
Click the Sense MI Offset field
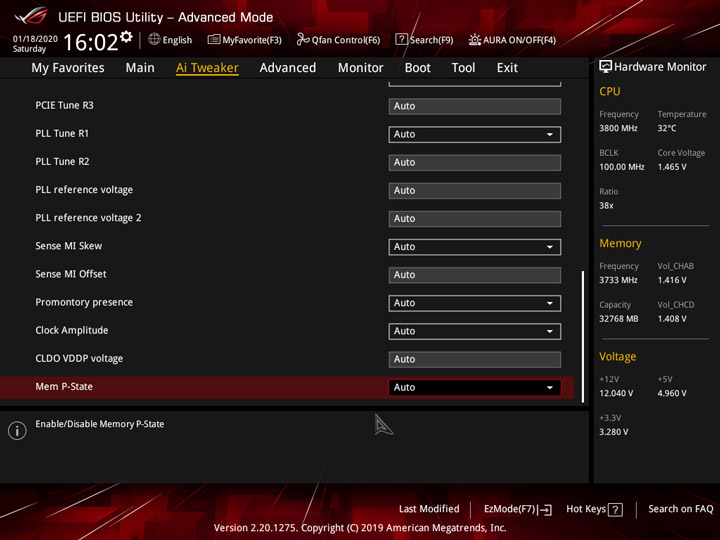(474, 275)
